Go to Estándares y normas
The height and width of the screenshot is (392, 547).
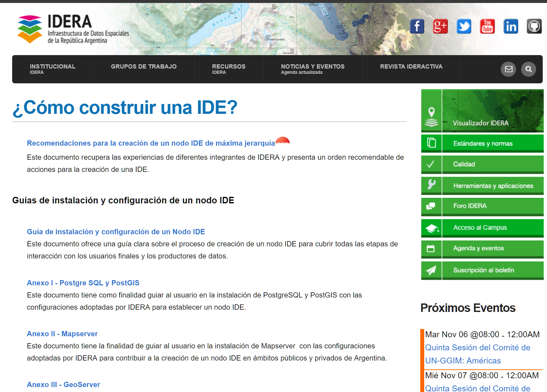coord(482,144)
